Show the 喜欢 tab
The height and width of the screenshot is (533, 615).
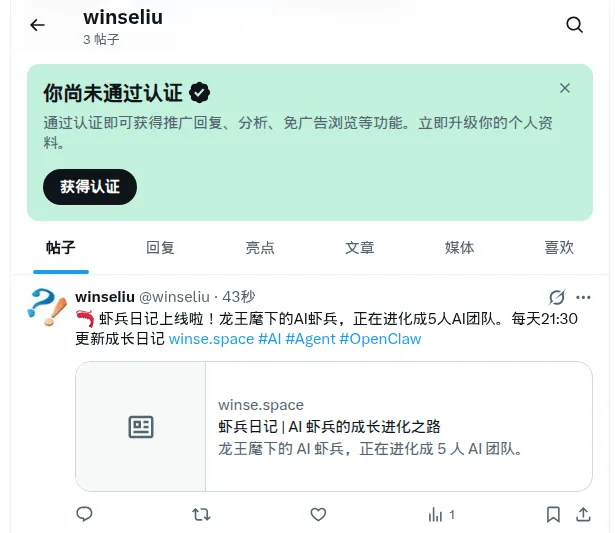559,248
